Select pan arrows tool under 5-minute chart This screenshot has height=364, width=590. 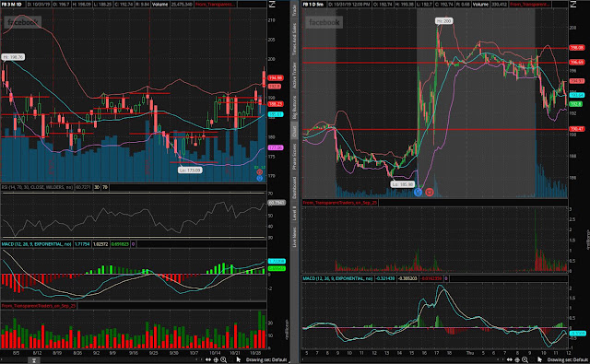pyautogui.click(x=510, y=360)
